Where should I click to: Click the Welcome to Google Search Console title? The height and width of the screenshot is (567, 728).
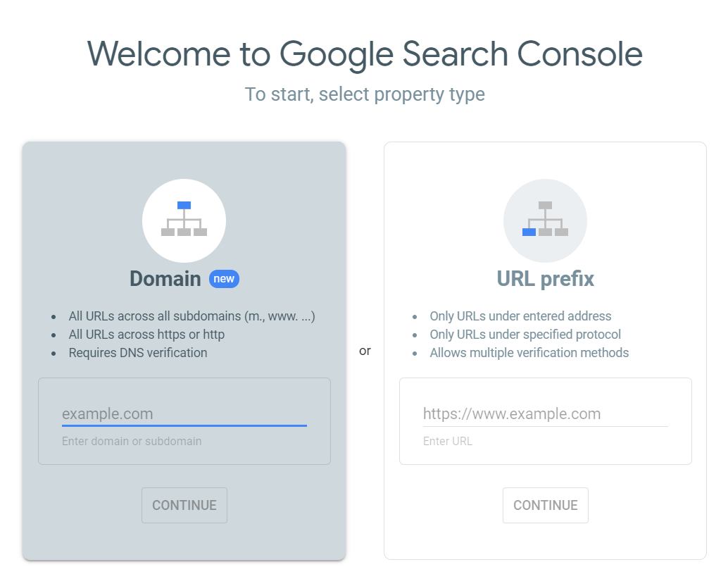(x=365, y=54)
